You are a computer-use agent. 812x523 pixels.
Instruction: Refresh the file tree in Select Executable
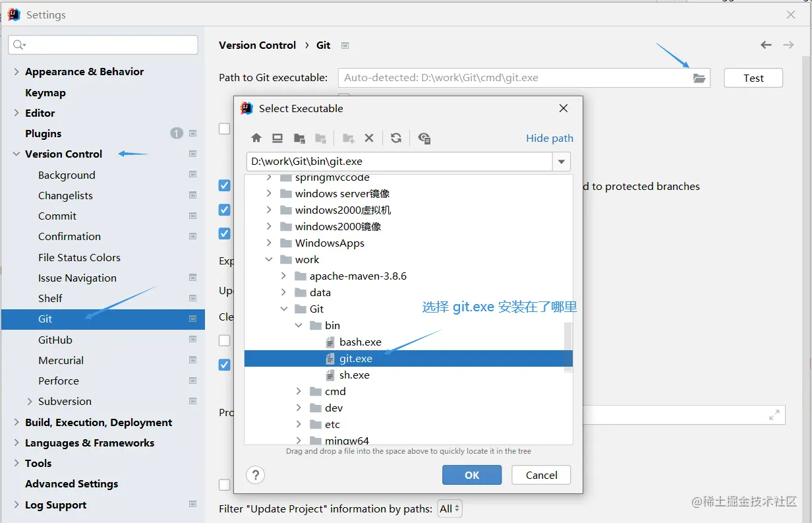pos(396,138)
